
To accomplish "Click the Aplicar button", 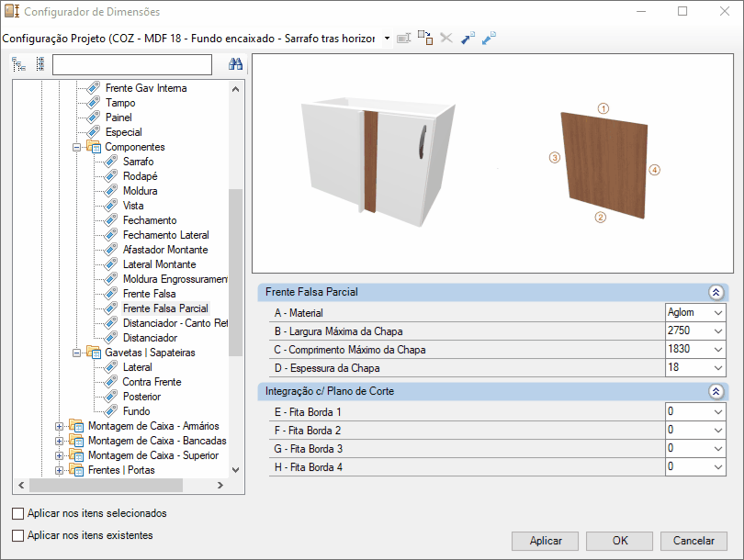I will (545, 541).
